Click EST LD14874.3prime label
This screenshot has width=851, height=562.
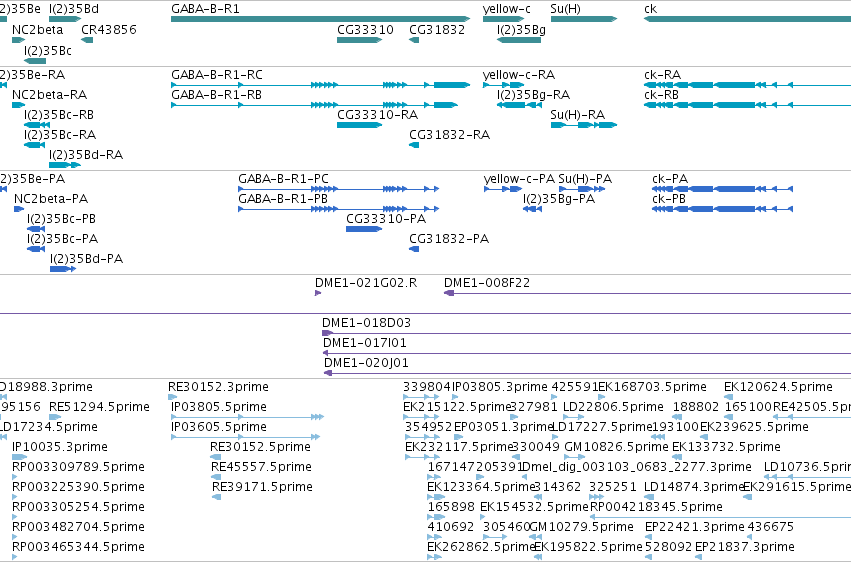coord(693,488)
